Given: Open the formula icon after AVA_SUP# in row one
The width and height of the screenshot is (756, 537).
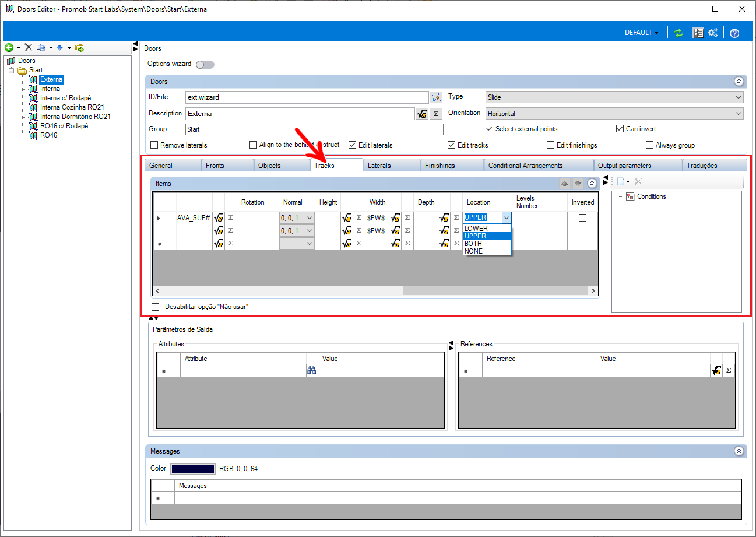Looking at the screenshot, I should click(219, 217).
